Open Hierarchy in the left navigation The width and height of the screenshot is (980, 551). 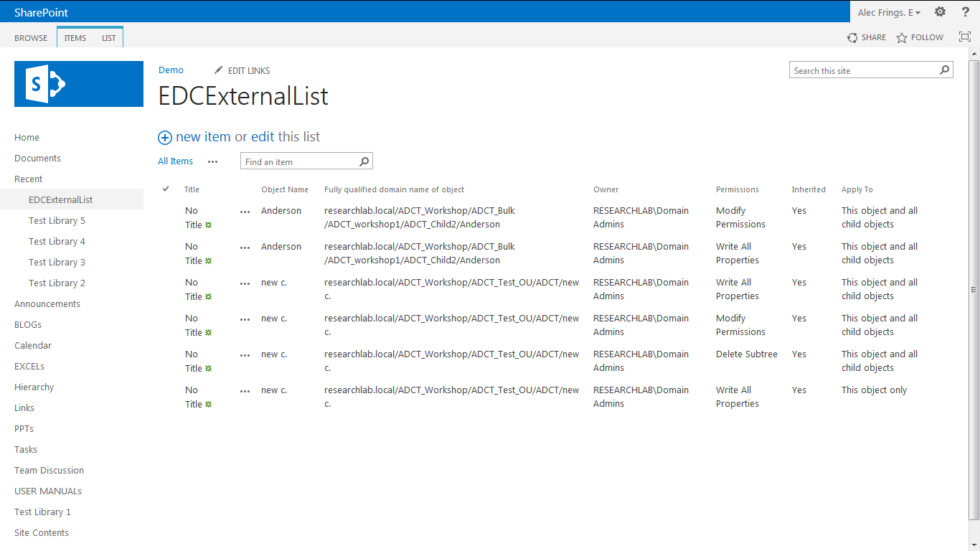(34, 387)
